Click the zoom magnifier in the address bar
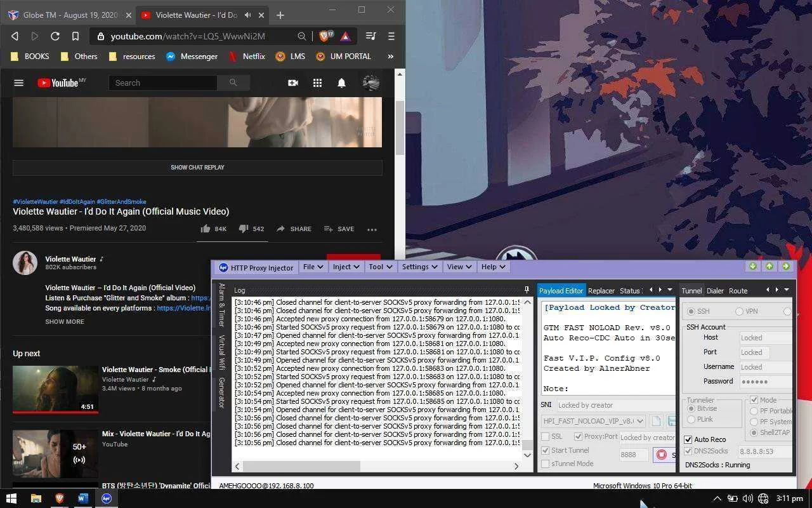 [302, 36]
